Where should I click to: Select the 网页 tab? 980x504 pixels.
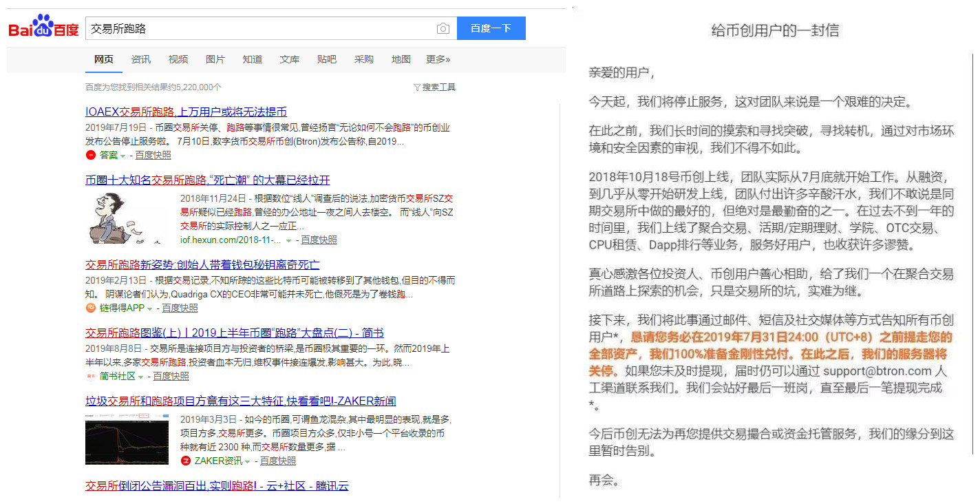pos(104,59)
